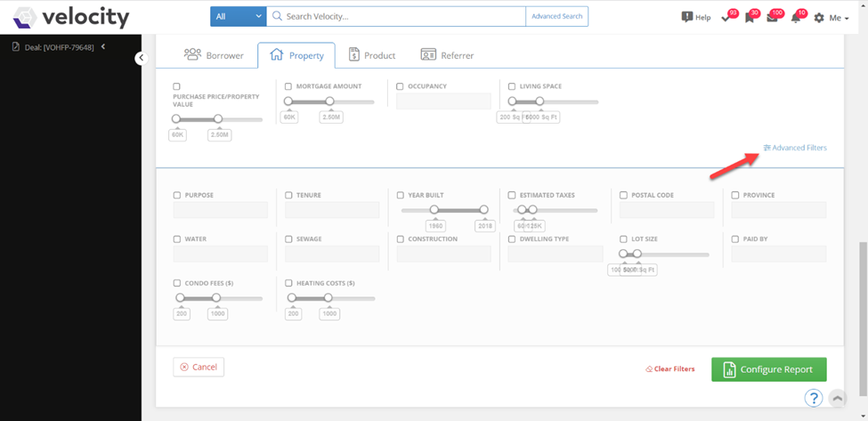Image resolution: width=868 pixels, height=421 pixels.
Task: Open the Construction selection field
Action: (443, 254)
